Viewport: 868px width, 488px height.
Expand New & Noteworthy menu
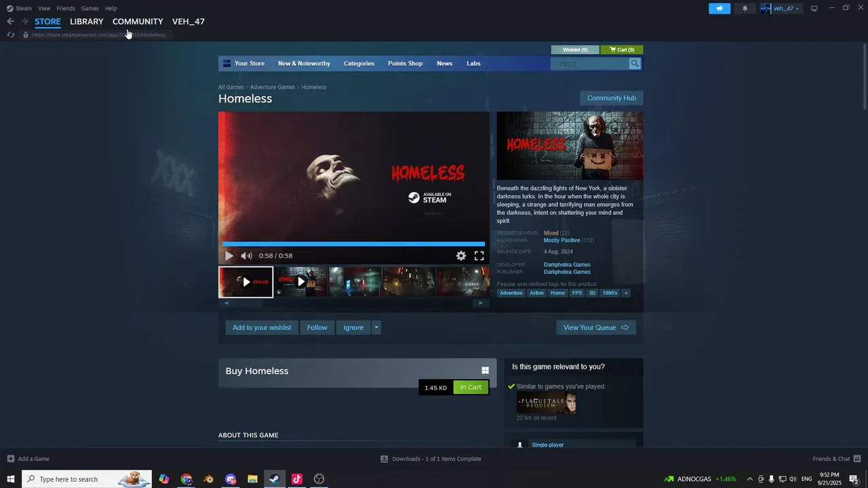click(x=304, y=63)
